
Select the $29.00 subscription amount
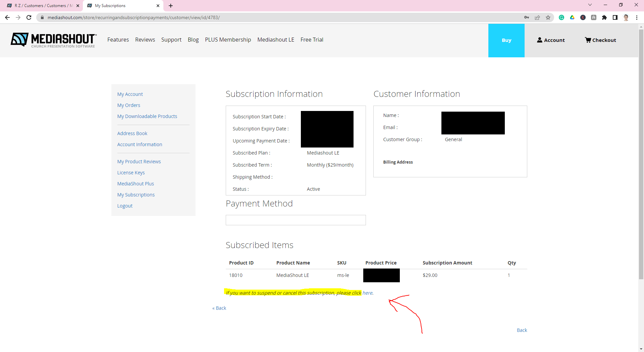click(x=430, y=275)
